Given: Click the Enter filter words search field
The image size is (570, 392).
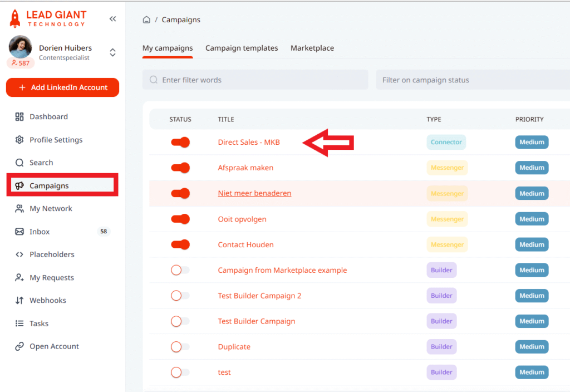Looking at the screenshot, I should point(255,80).
